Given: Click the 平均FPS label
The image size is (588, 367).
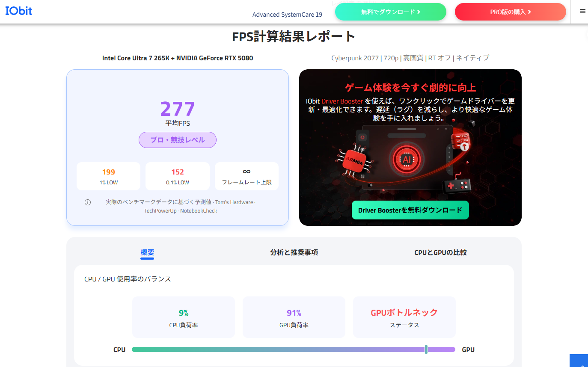Looking at the screenshot, I should pyautogui.click(x=178, y=123).
